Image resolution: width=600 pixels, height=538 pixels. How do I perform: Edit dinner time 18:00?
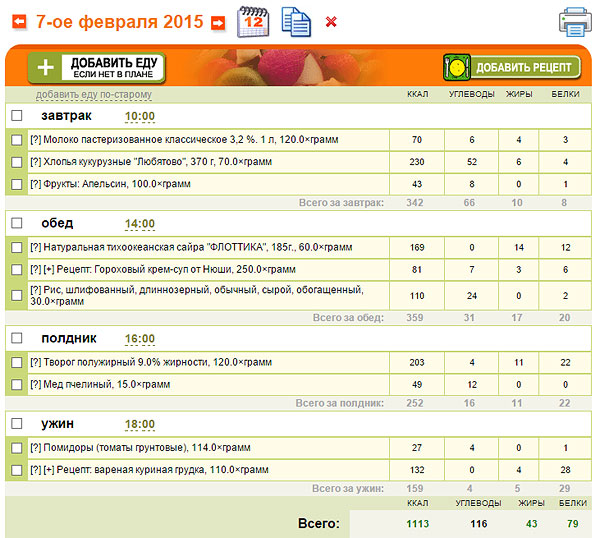139,424
